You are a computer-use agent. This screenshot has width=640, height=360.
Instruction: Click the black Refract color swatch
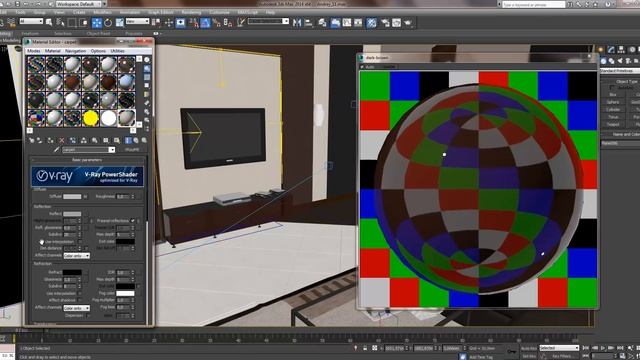(72, 272)
